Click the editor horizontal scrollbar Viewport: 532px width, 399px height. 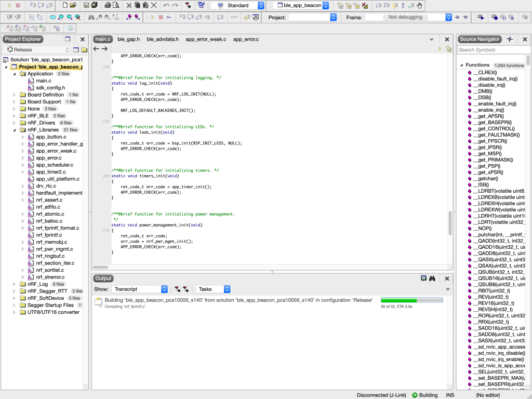pyautogui.click(x=100, y=268)
